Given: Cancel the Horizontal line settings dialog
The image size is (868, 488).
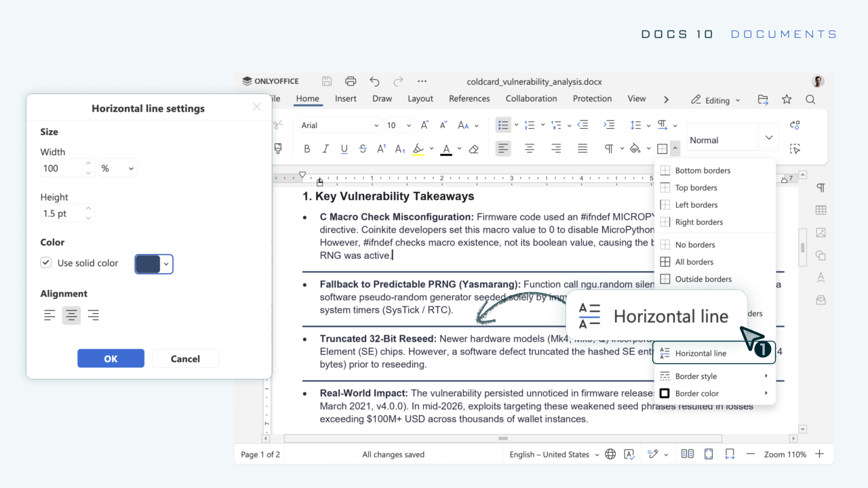Looking at the screenshot, I should [x=185, y=359].
